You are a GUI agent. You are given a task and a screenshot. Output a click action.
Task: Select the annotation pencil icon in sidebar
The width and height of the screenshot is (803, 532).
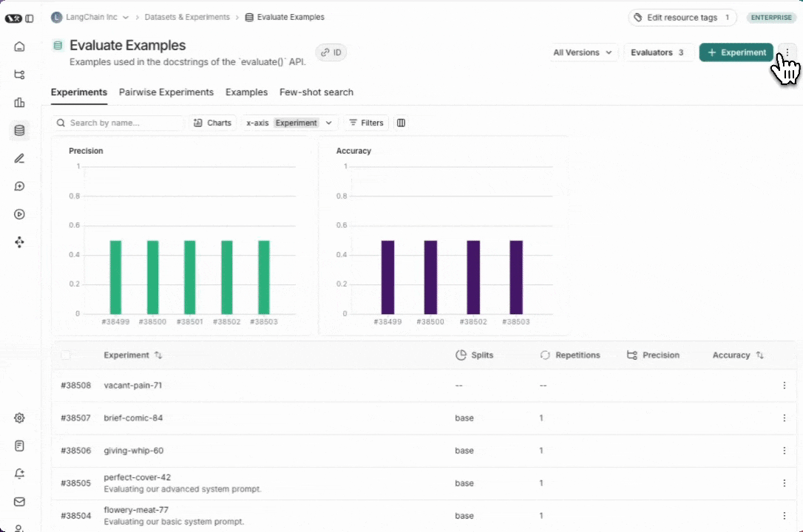tap(19, 158)
